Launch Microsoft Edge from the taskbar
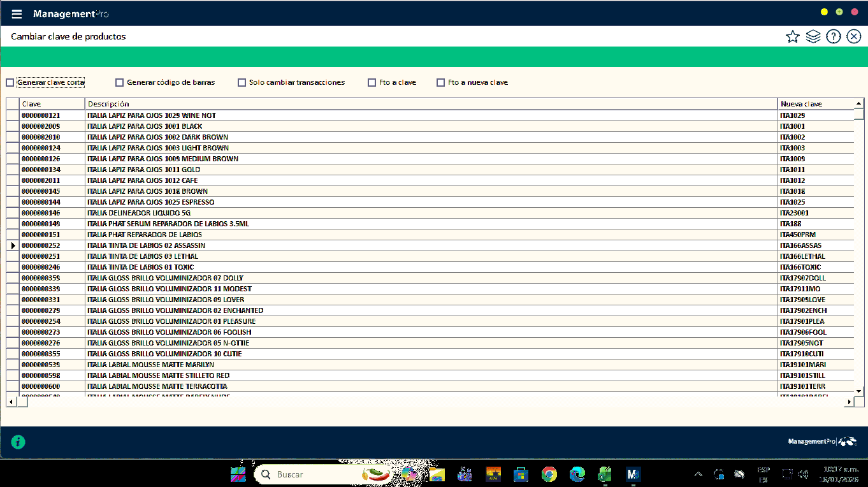This screenshot has height=487, width=868. pyautogui.click(x=577, y=474)
